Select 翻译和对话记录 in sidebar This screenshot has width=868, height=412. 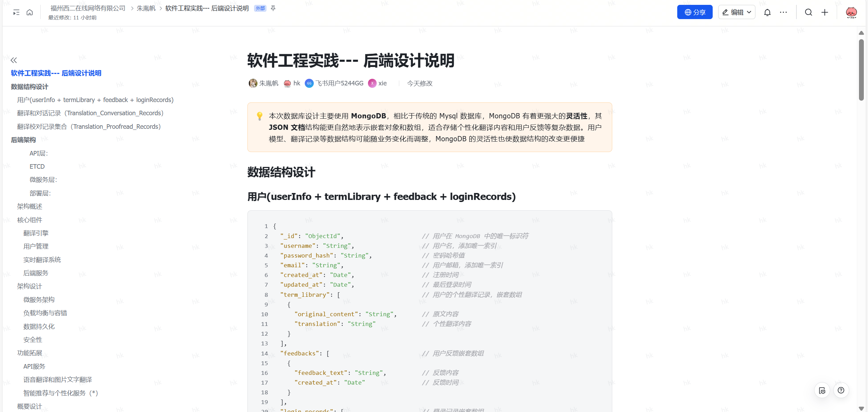[x=90, y=113]
